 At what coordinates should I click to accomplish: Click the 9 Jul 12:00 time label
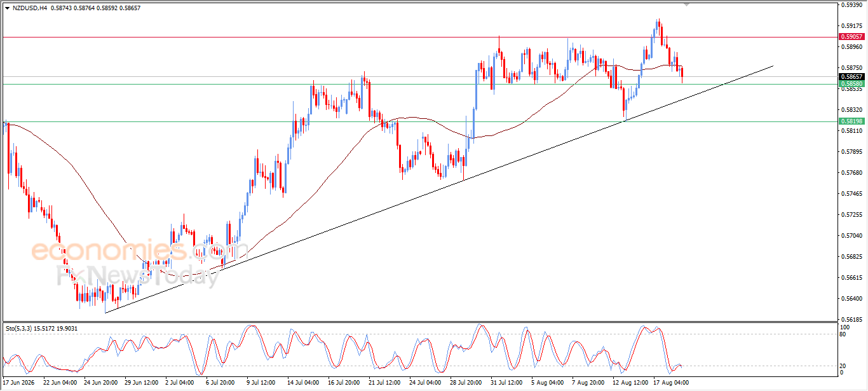click(x=261, y=383)
